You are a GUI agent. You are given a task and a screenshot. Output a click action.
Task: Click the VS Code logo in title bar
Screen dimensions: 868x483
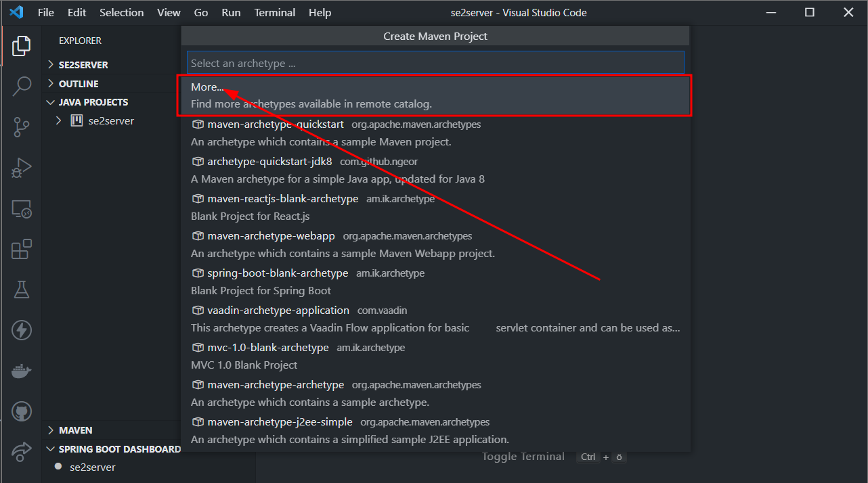tap(17, 12)
